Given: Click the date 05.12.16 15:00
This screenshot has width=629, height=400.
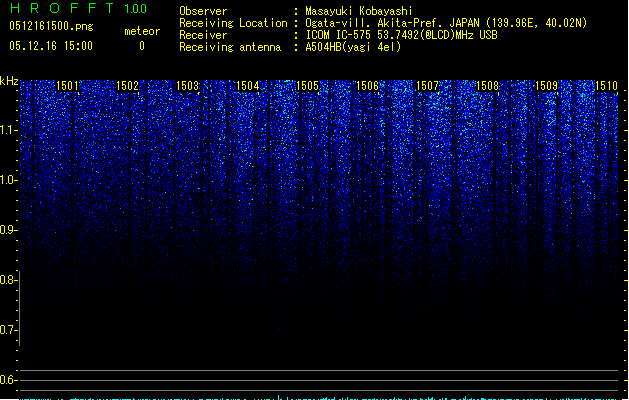Looking at the screenshot, I should (x=51, y=46).
